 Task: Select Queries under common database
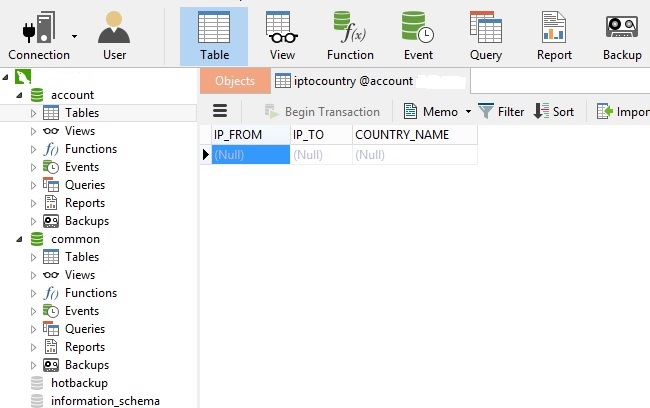point(85,329)
